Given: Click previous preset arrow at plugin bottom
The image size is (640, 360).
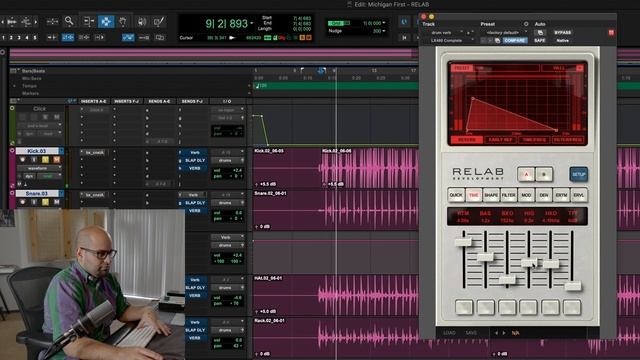Looking at the screenshot, I should tap(496, 333).
